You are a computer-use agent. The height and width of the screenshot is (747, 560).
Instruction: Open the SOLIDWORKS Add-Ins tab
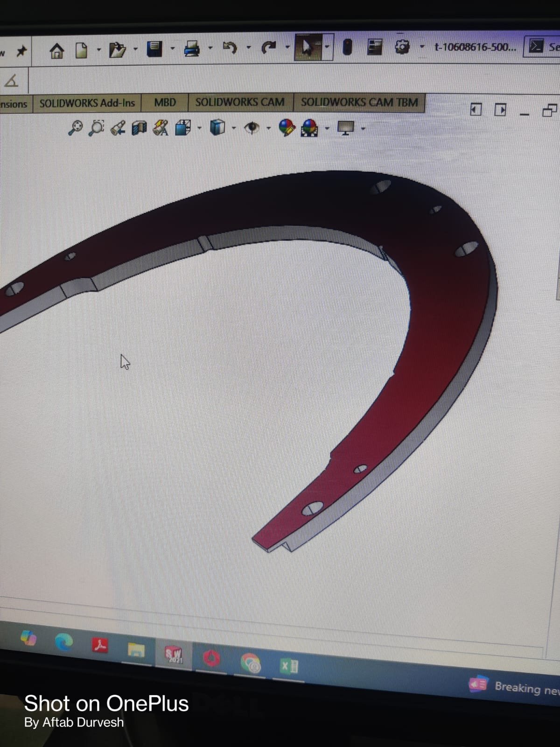[87, 103]
